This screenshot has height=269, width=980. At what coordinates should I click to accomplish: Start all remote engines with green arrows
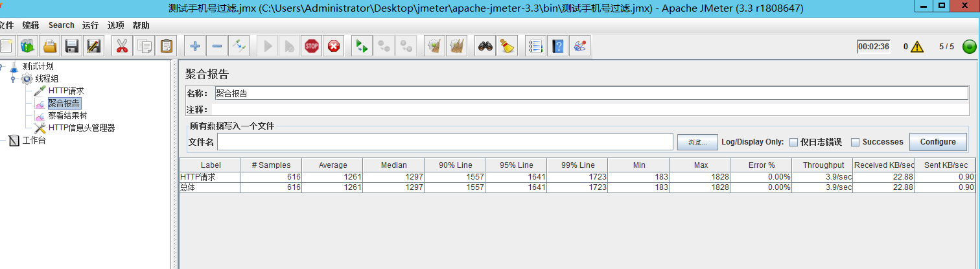tap(362, 46)
